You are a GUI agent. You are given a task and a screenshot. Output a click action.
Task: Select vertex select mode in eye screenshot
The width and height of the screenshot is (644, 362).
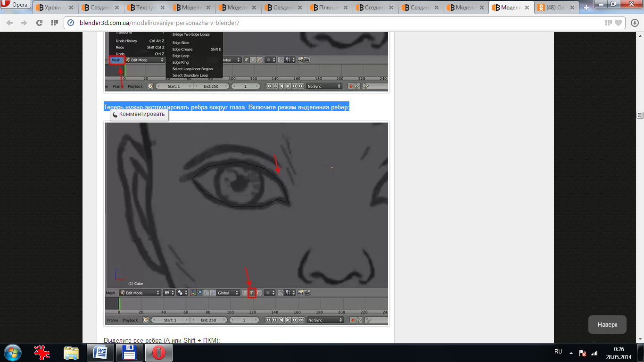(x=245, y=293)
